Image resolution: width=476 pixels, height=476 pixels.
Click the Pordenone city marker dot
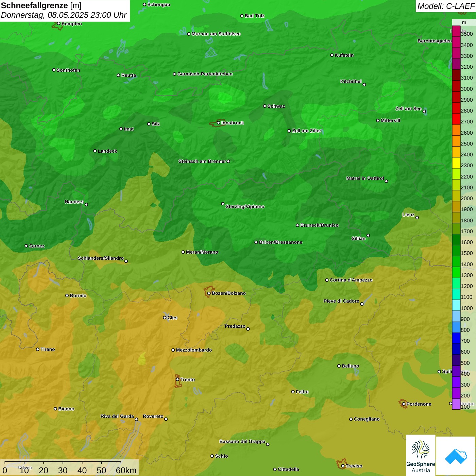(x=404, y=404)
